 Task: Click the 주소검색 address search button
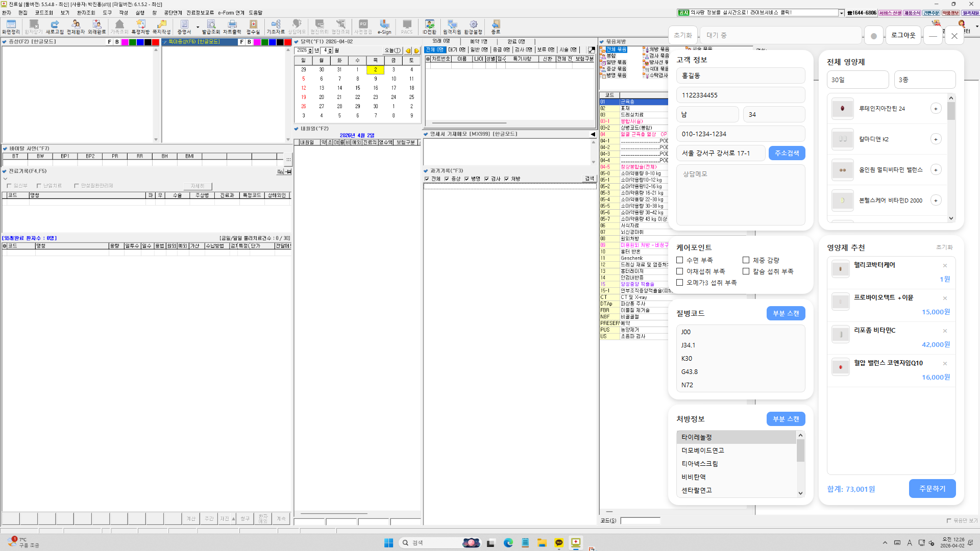pyautogui.click(x=787, y=153)
